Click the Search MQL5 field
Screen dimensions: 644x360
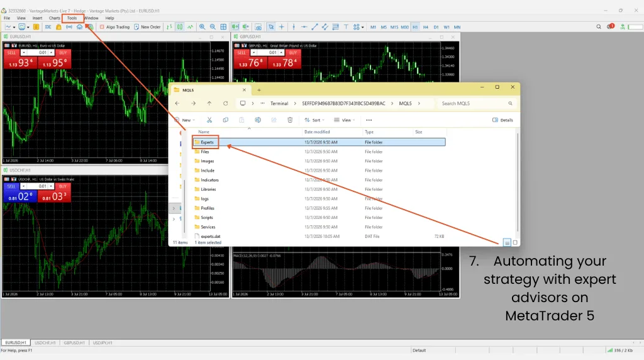[477, 104]
